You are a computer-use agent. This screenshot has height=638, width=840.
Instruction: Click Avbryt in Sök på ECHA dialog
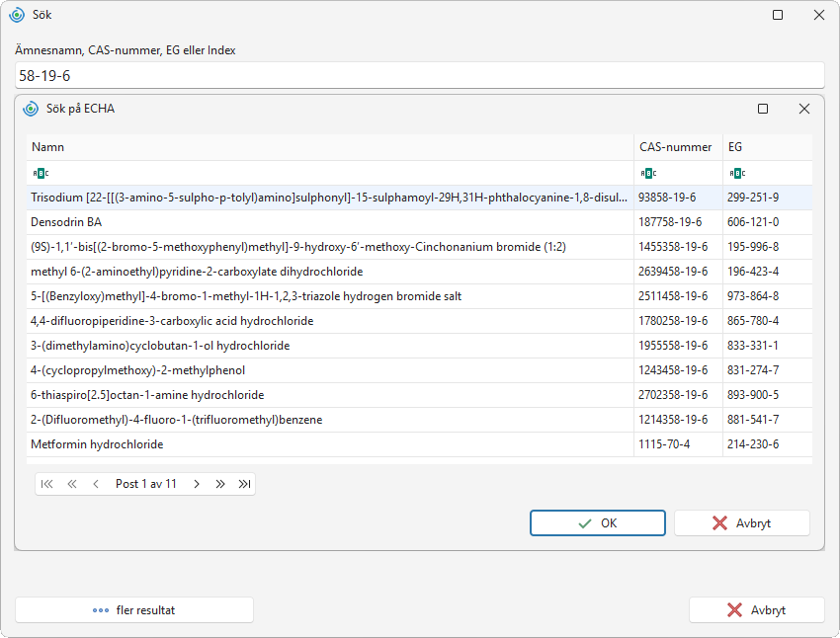pyautogui.click(x=742, y=522)
